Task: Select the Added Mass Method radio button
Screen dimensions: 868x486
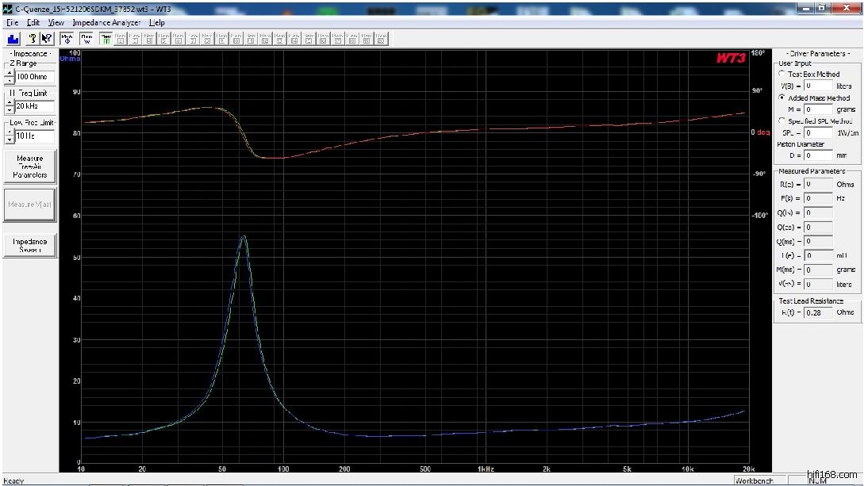Action: coord(782,98)
